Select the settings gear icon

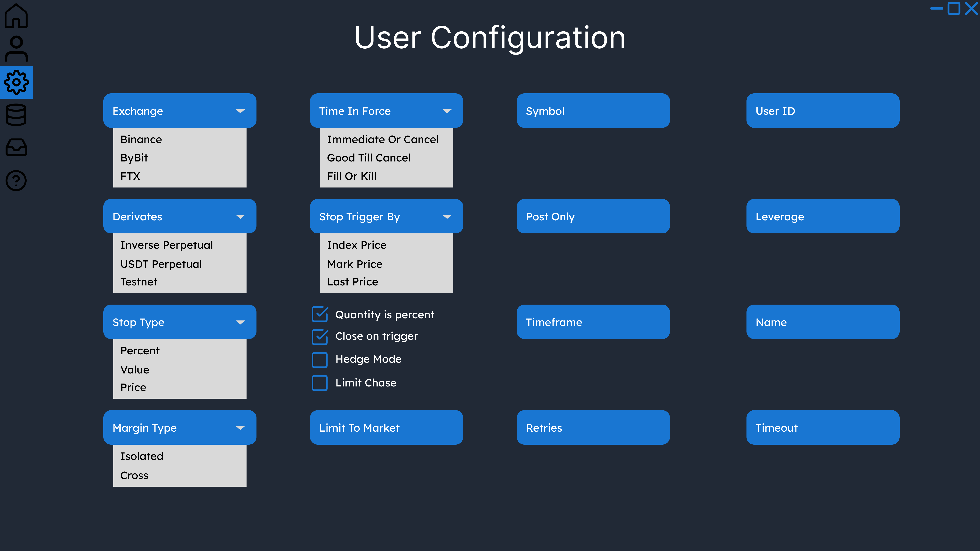(x=16, y=82)
